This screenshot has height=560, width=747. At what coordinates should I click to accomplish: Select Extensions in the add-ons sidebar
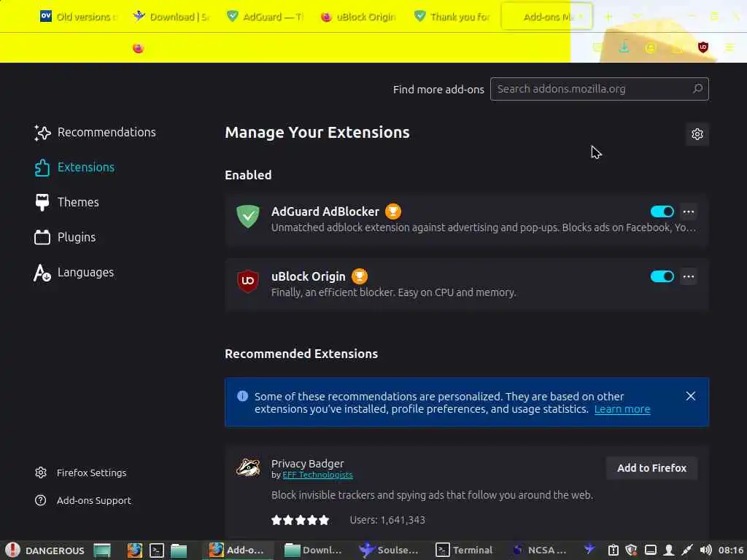pyautogui.click(x=74, y=167)
